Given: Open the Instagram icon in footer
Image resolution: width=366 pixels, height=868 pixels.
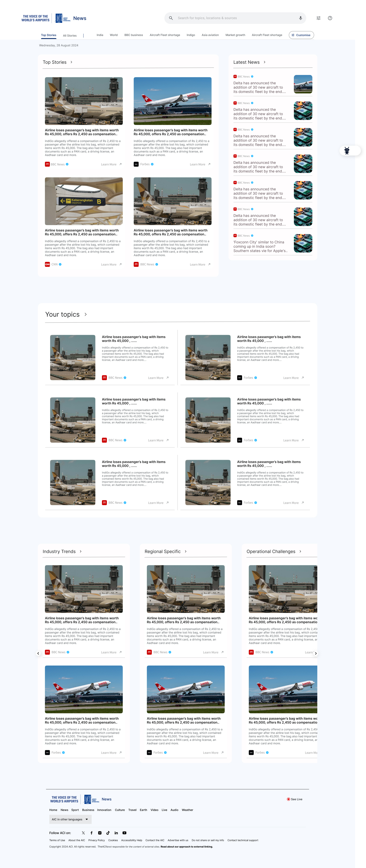Looking at the screenshot, I should pyautogui.click(x=100, y=833).
